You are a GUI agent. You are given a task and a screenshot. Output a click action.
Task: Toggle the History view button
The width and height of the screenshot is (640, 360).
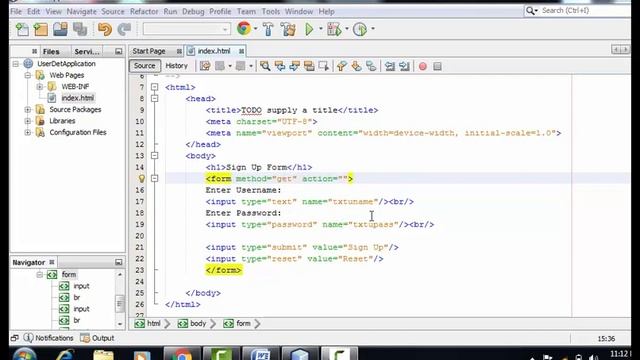pyautogui.click(x=176, y=66)
